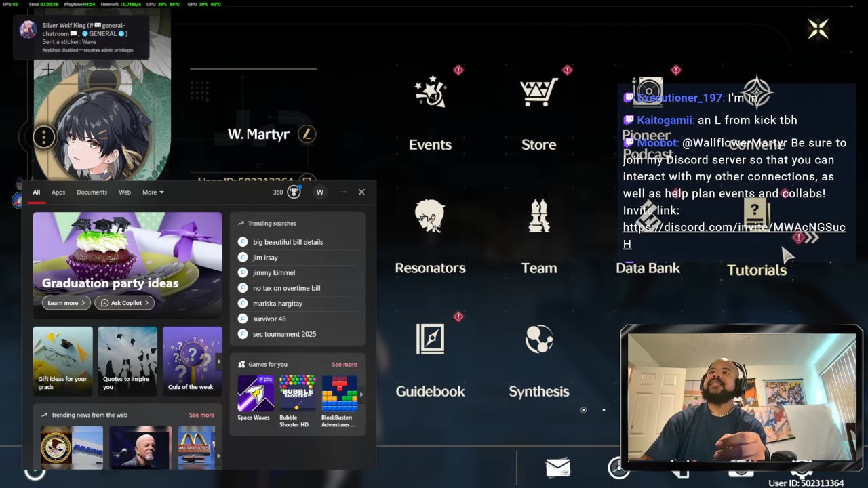Open the More dropdown in search tabs
The image size is (868, 488).
tap(153, 192)
